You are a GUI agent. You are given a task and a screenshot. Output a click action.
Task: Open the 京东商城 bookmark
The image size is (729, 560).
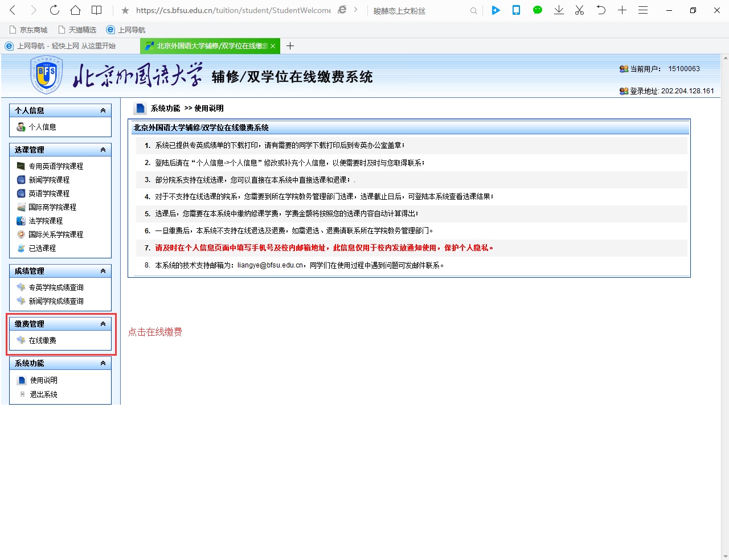pos(28,30)
